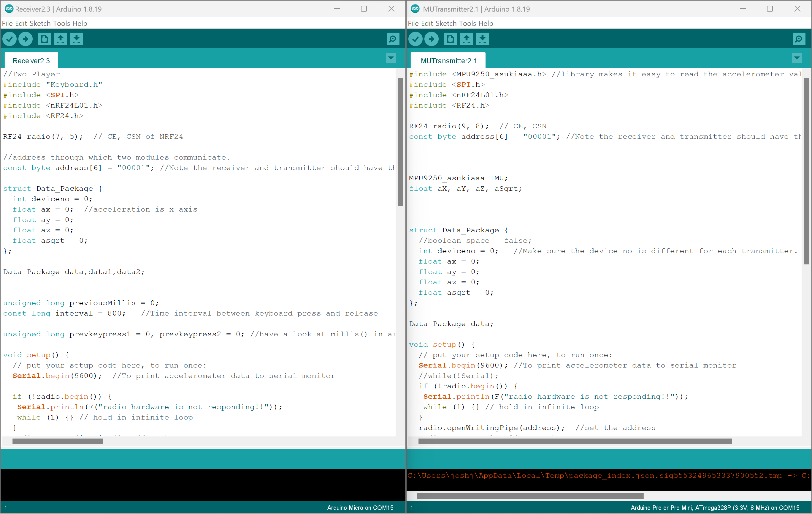Select the IMUTransmitter2.1 sketch tab

coord(448,60)
